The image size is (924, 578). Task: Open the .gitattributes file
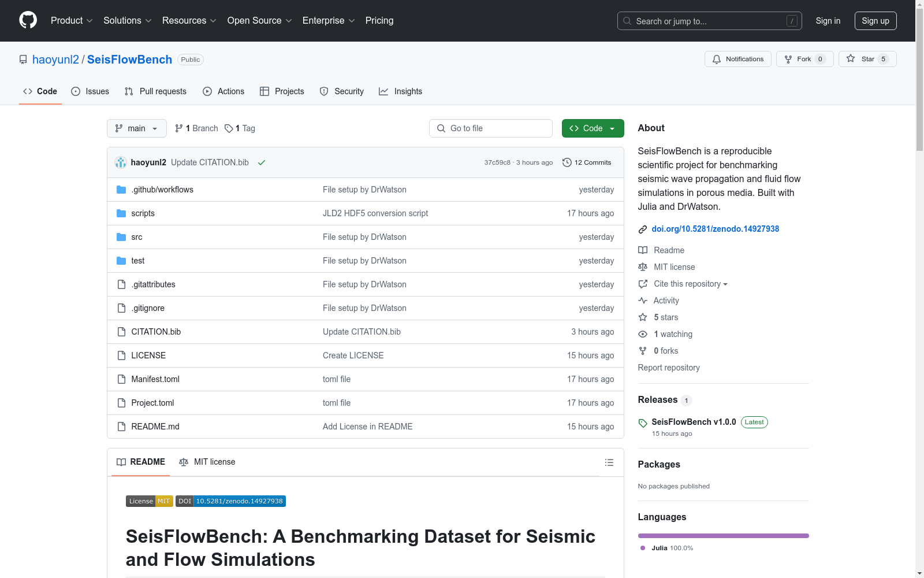tap(153, 284)
